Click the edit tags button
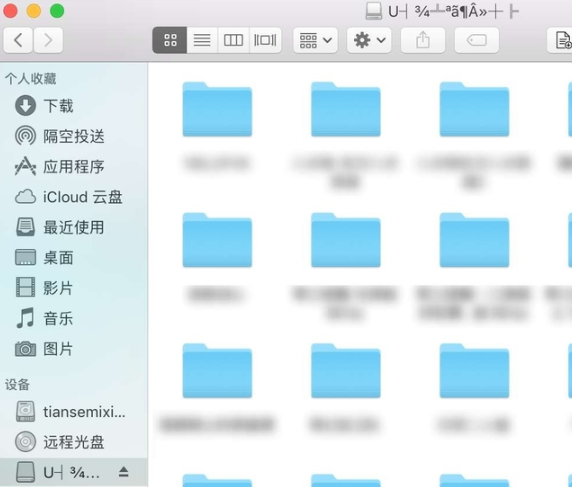Screen dimensions: 572x487 click(476, 40)
